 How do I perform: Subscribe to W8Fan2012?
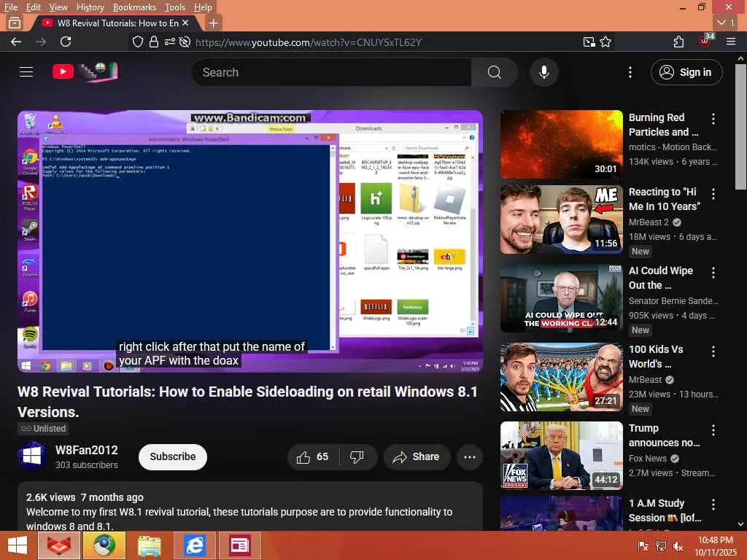(172, 456)
